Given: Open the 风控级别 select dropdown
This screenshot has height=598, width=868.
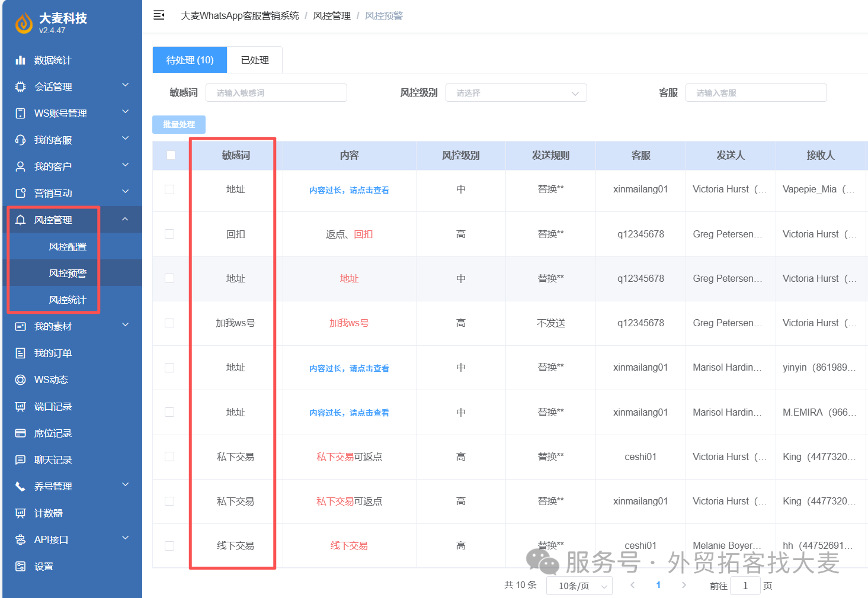Looking at the screenshot, I should 516,93.
